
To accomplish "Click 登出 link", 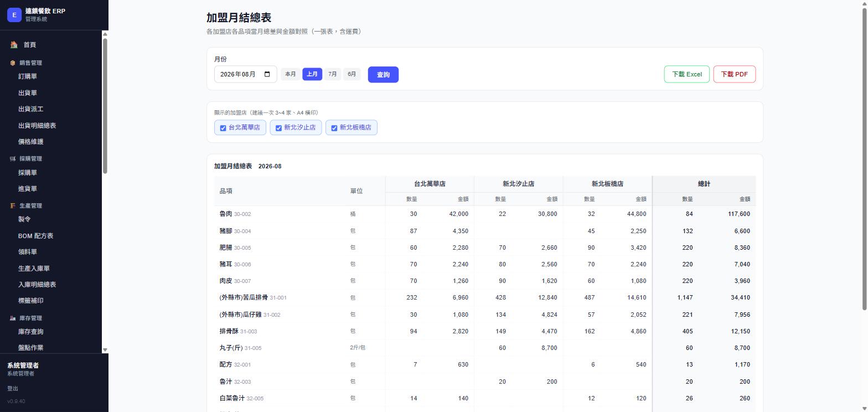I will [13, 389].
